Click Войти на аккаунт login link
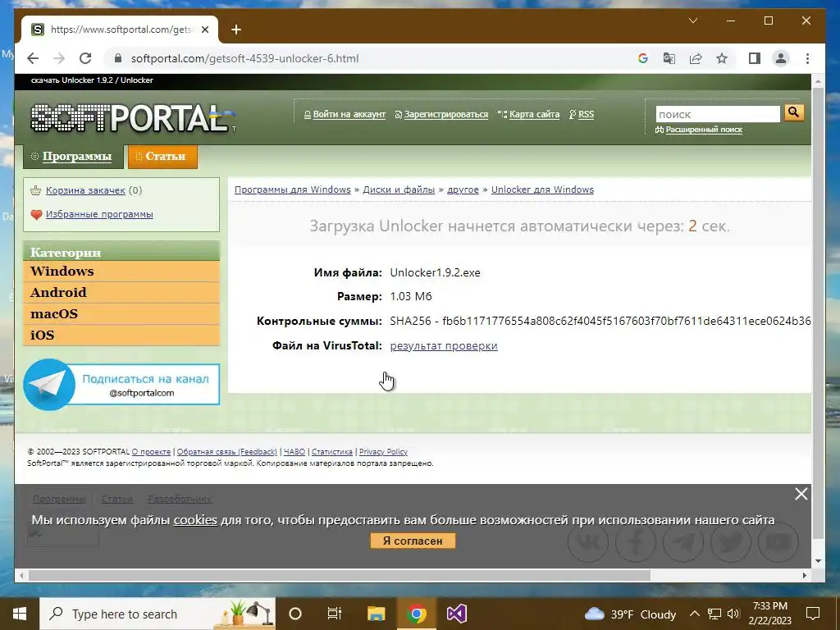 click(x=349, y=114)
